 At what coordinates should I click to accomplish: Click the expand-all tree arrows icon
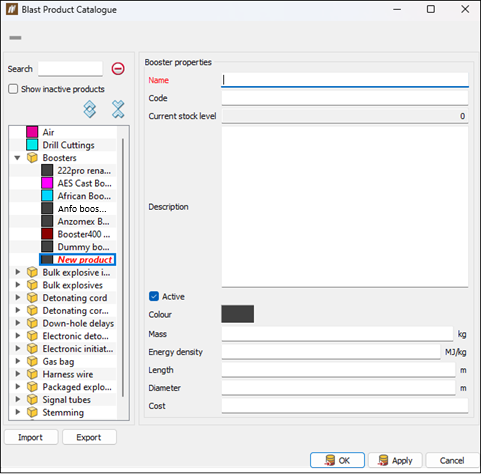(x=90, y=109)
